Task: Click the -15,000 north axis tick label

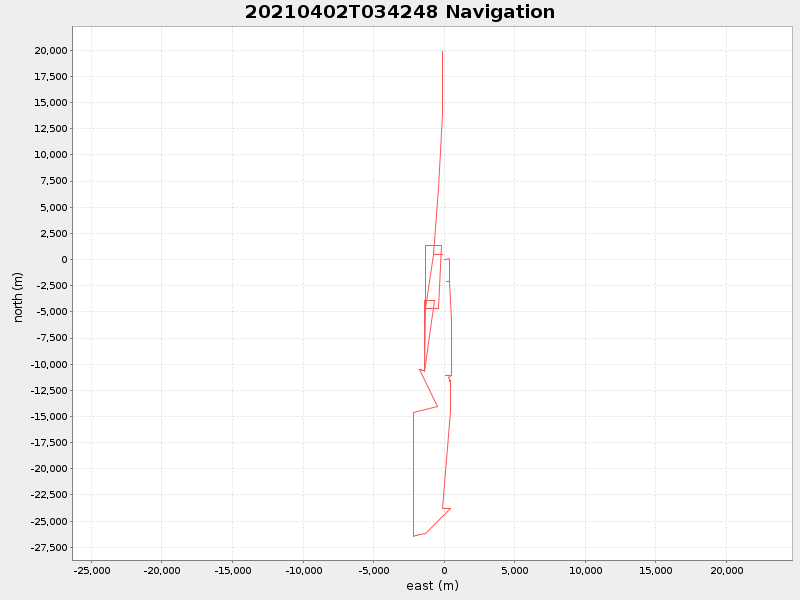Action: (x=49, y=417)
